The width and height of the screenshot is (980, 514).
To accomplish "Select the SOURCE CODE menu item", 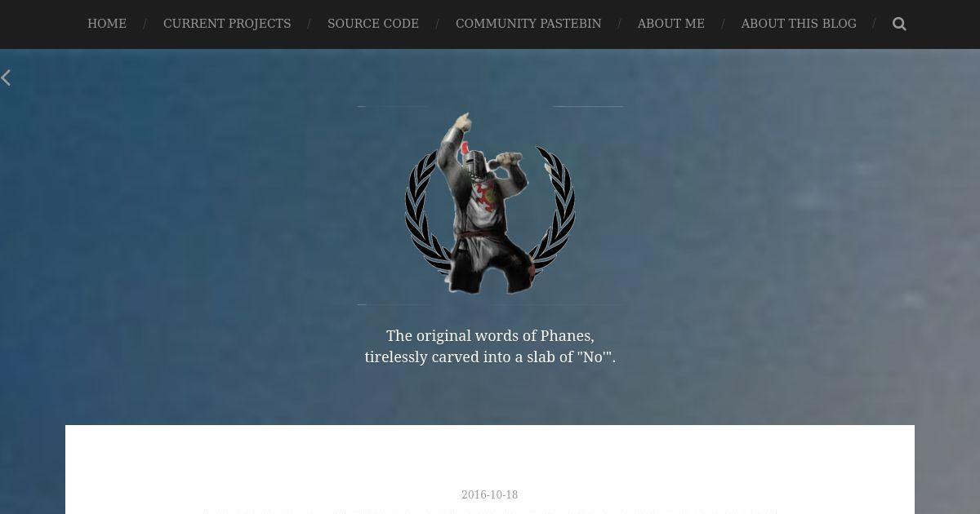I will pos(373,24).
